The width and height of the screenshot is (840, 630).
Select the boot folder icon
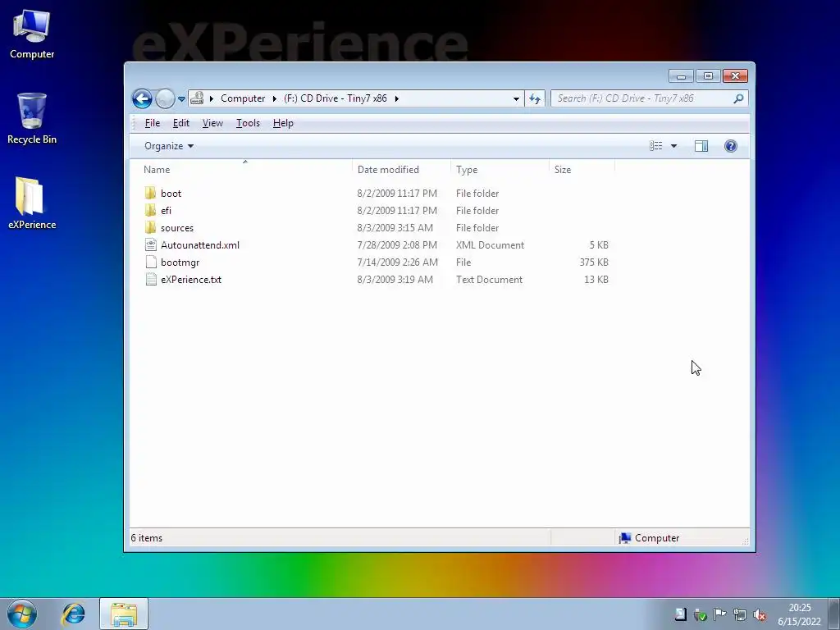tap(151, 193)
